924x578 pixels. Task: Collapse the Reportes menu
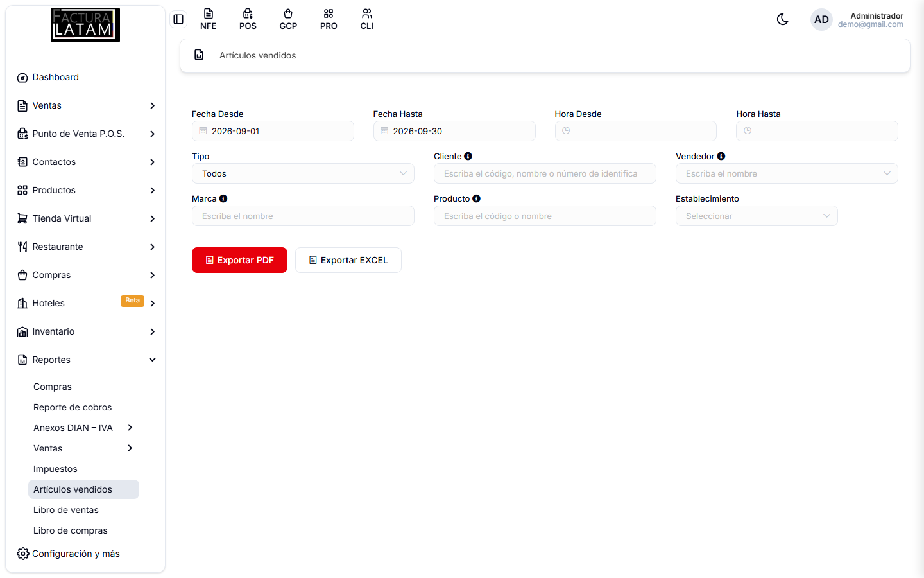tap(87, 360)
